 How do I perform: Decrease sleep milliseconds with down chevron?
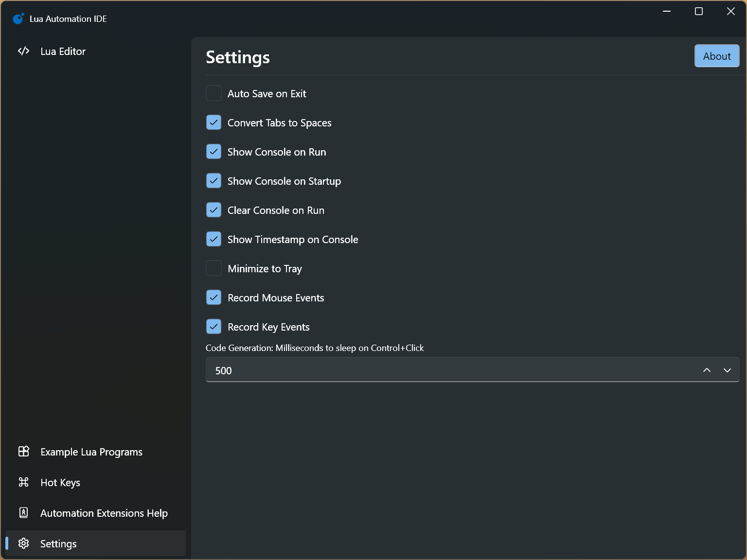727,370
